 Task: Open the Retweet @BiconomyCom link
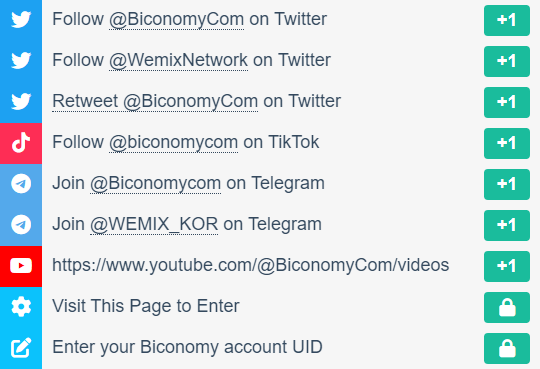(155, 101)
